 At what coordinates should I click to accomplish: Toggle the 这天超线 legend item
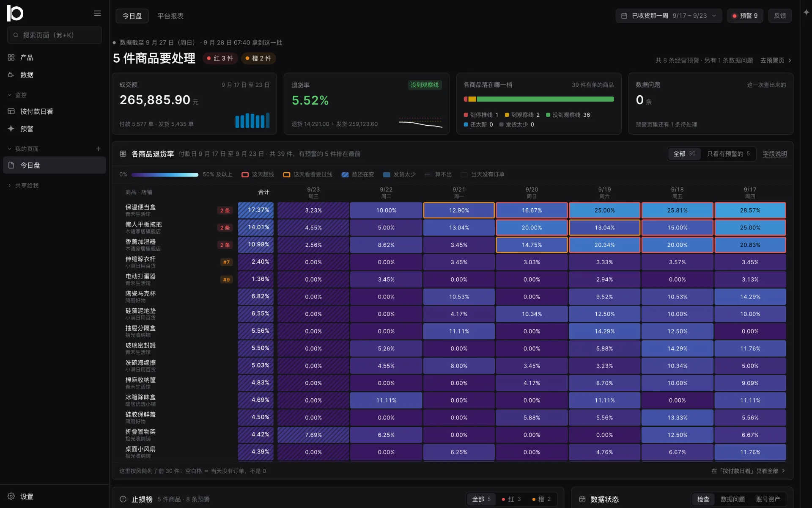pyautogui.click(x=258, y=174)
